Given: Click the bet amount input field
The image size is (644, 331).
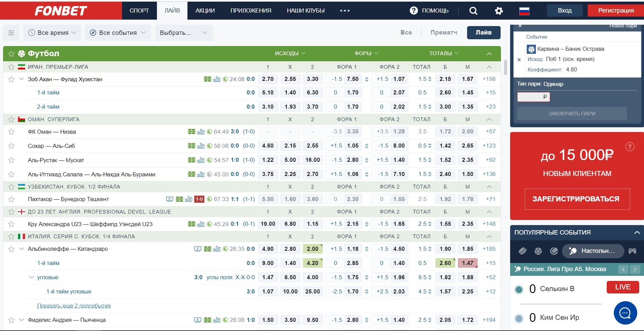Looking at the screenshot, I should tap(534, 97).
